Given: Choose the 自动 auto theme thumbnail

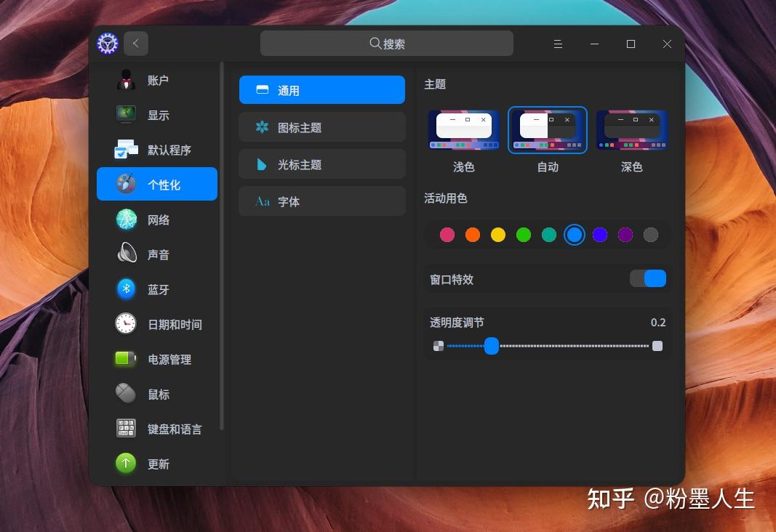Looking at the screenshot, I should (548, 130).
